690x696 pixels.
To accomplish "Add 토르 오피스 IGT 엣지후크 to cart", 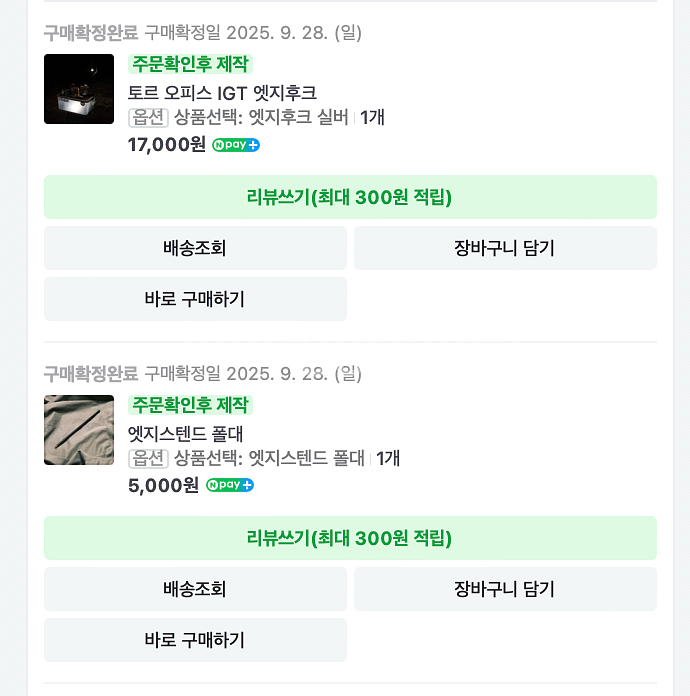I will 505,248.
